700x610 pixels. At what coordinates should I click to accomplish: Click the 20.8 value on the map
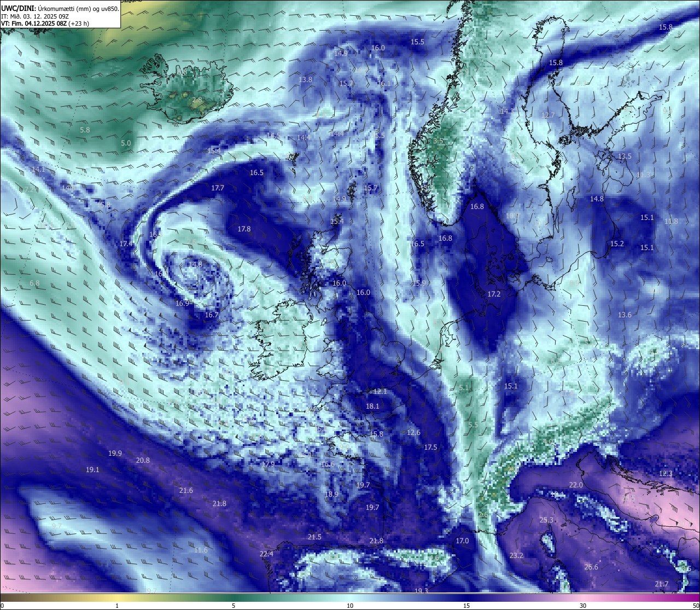(x=143, y=461)
